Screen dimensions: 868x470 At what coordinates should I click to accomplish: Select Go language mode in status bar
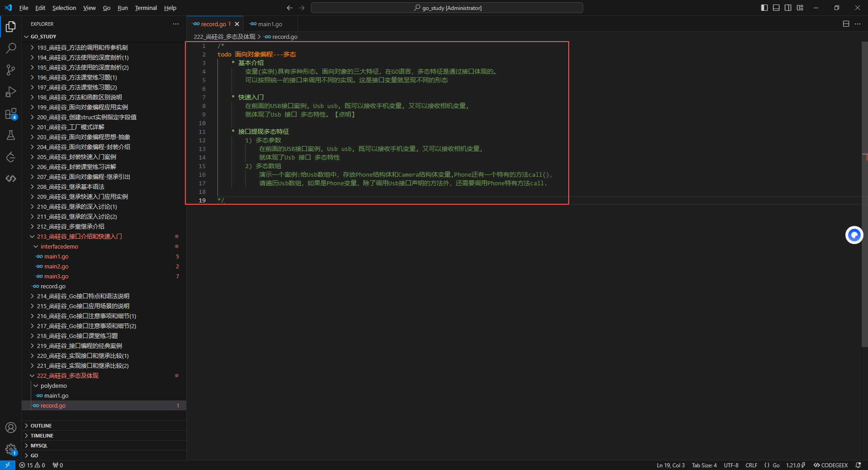(776, 465)
